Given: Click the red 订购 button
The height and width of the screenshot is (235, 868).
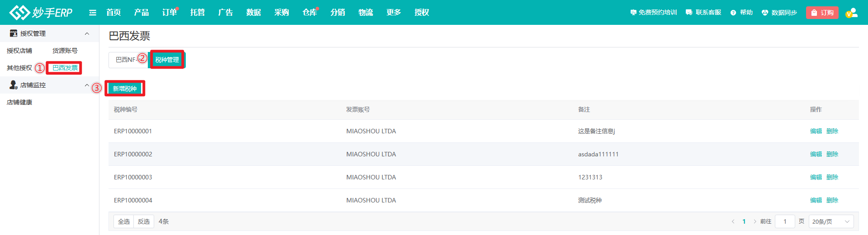Looking at the screenshot, I should pyautogui.click(x=822, y=13).
